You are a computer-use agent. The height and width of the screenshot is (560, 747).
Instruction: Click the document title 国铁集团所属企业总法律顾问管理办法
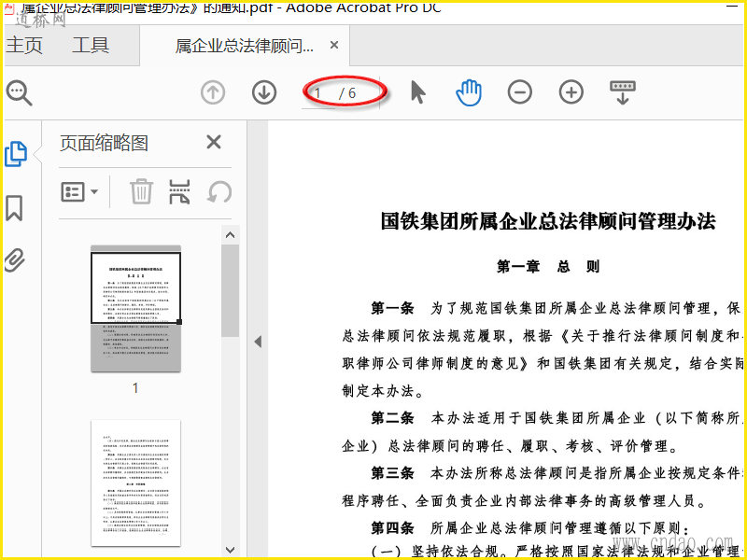click(548, 221)
